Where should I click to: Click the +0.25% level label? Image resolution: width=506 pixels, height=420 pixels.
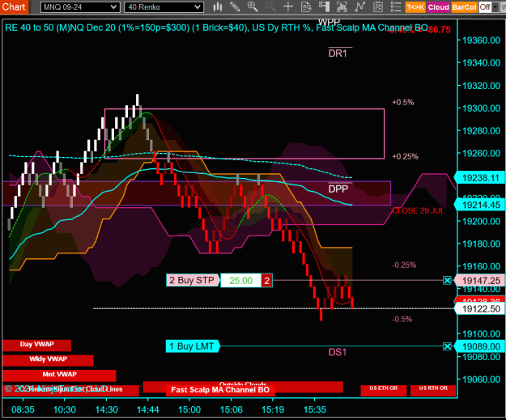point(405,156)
